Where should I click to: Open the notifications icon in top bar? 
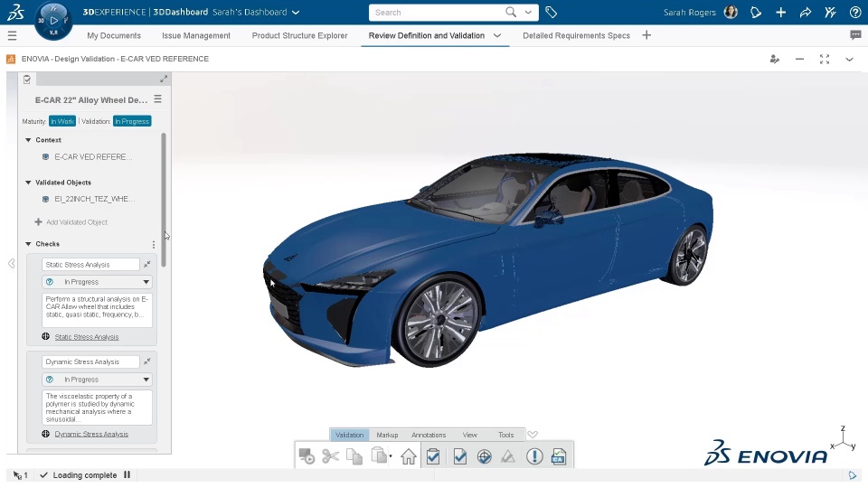[x=756, y=12]
